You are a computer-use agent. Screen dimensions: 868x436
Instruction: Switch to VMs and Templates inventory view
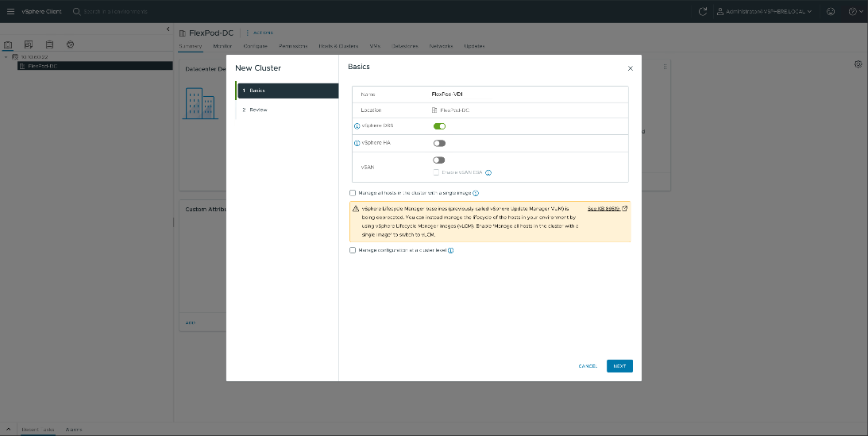click(29, 44)
